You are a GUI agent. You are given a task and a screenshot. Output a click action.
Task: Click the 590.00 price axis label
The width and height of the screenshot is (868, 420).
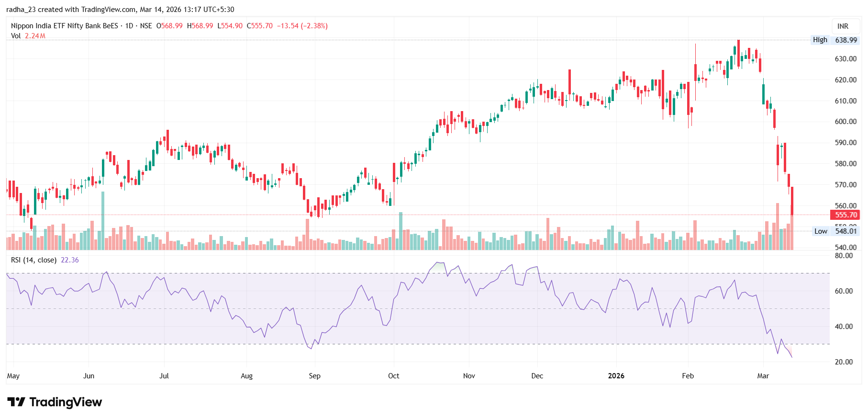846,143
